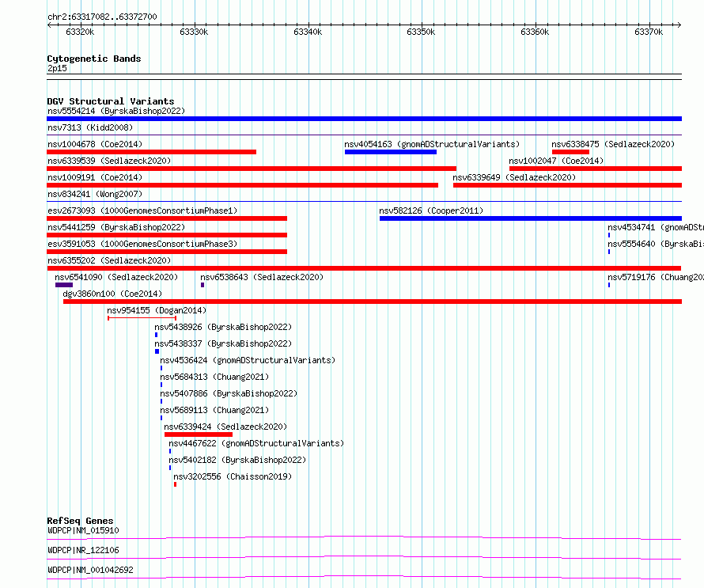Open the nsv3202556 (Chaisson2019) entry
This screenshot has width=704, height=588.
click(x=233, y=476)
